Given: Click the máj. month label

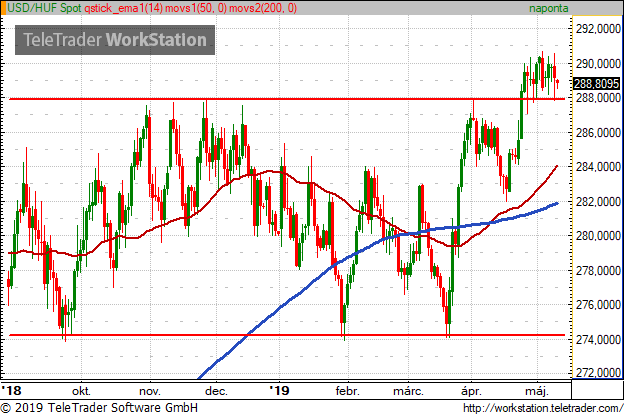Looking at the screenshot, I should 537,391.
